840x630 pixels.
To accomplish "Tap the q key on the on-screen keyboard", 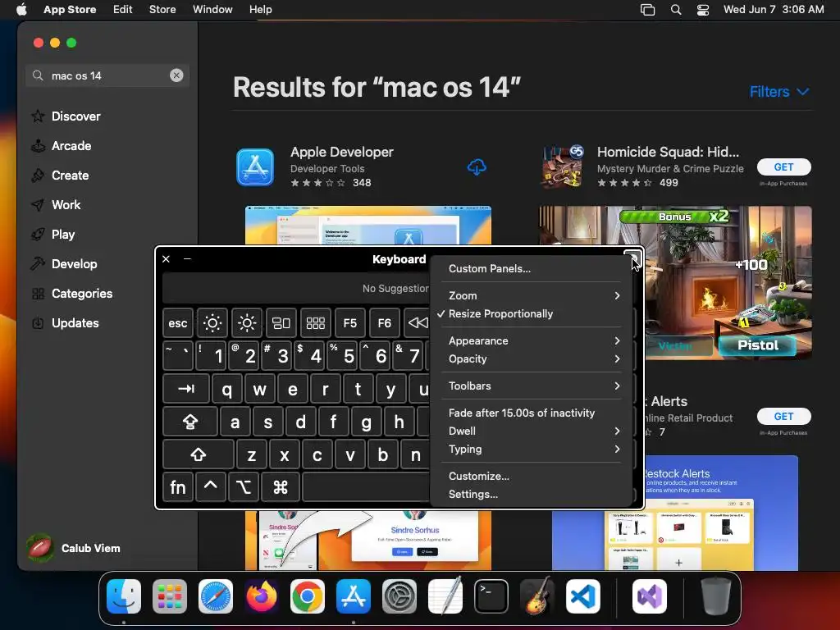I will (227, 389).
